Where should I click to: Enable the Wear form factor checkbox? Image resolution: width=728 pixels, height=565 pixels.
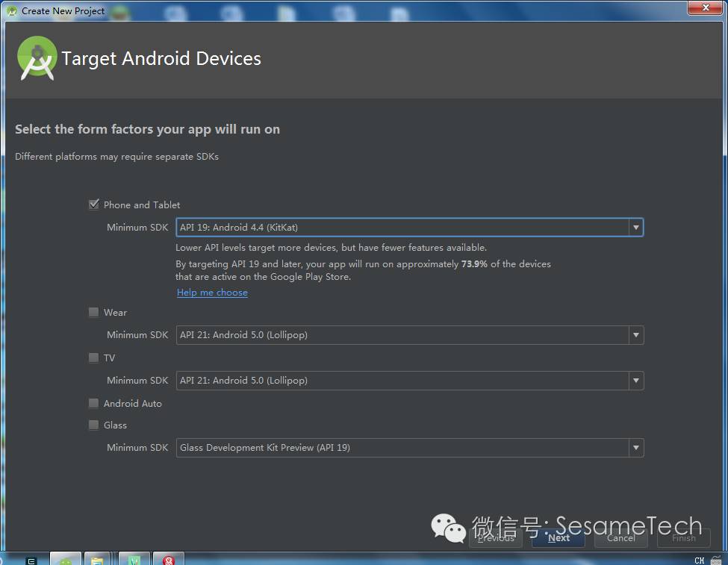[94, 312]
